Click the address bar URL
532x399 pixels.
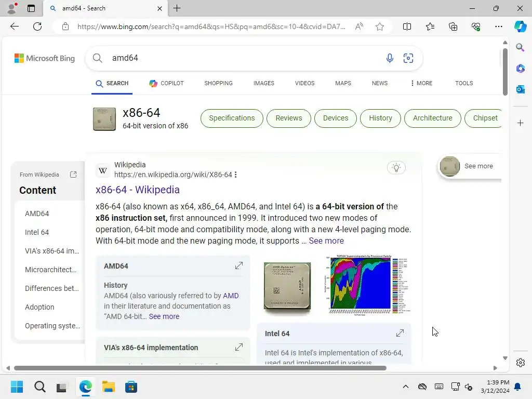point(211,26)
